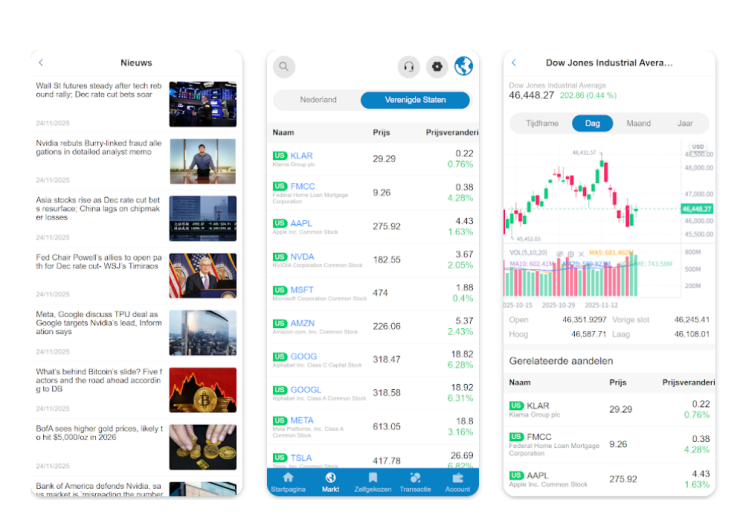Open the FMCC stock in market list
Viewport: 743px width, 532px height.
373,193
